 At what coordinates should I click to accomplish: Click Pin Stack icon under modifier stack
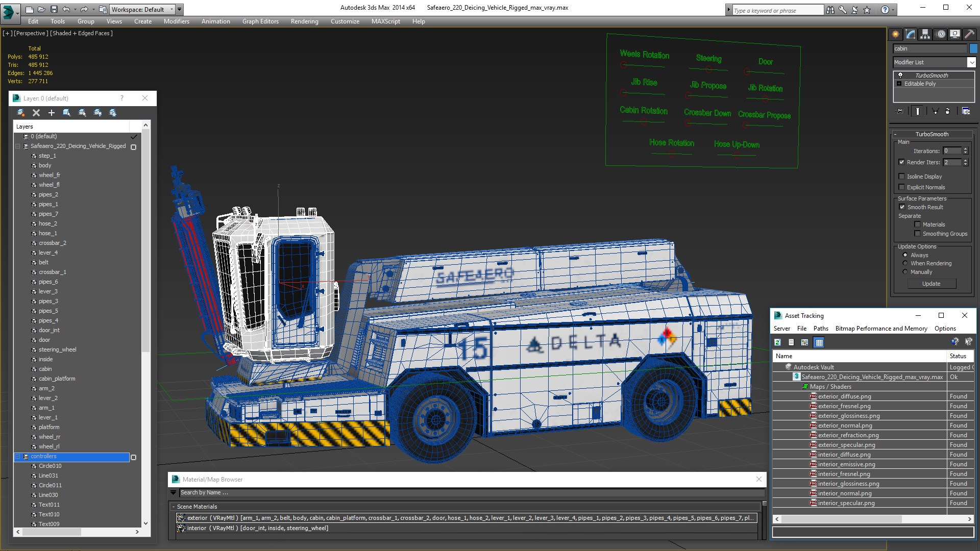tap(899, 111)
